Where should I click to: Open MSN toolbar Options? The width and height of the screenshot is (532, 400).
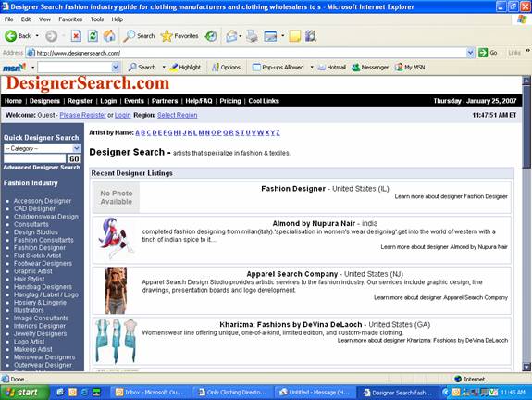click(x=226, y=68)
